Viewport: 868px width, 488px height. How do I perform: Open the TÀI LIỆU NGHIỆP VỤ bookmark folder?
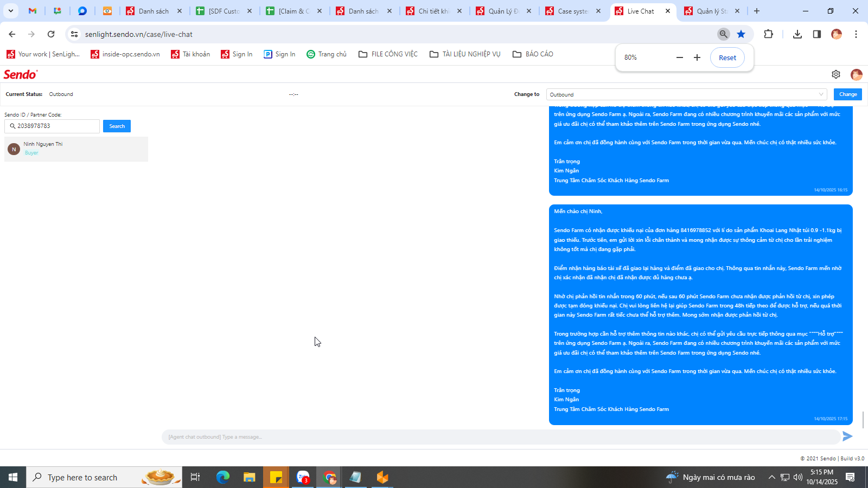pyautogui.click(x=465, y=54)
